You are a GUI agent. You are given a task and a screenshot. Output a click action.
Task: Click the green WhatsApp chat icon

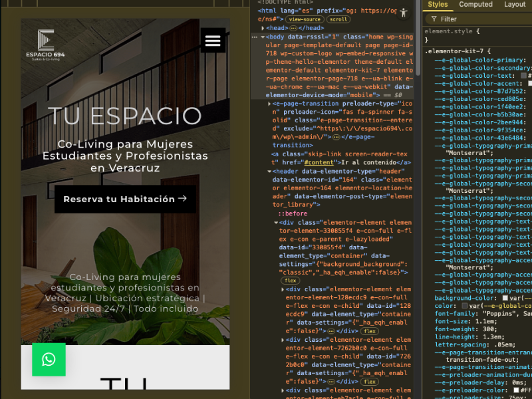(49, 359)
